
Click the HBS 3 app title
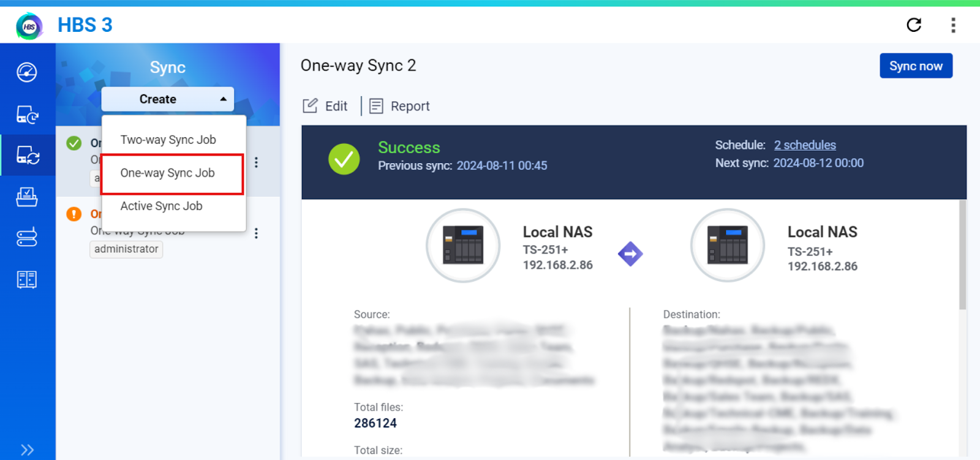pos(85,25)
